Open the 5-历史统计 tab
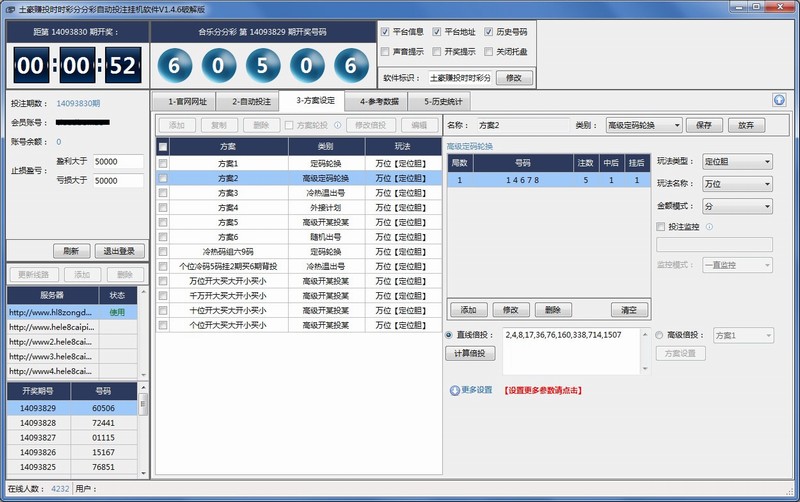This screenshot has width=800, height=502. click(x=440, y=101)
